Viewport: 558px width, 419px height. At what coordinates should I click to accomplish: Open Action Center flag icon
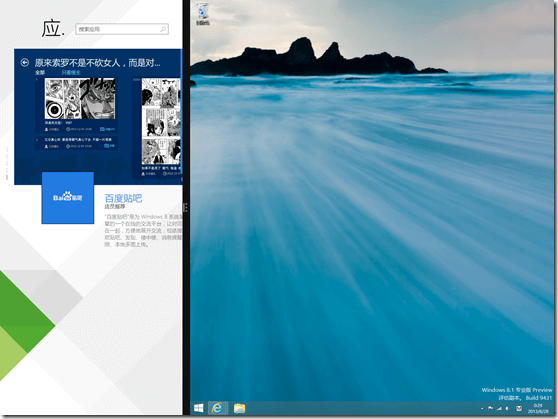[490, 408]
